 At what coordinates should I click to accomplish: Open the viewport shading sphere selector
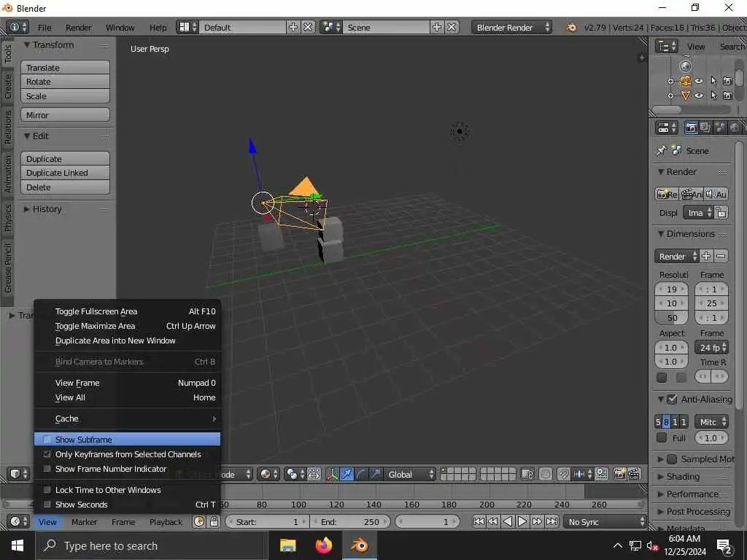(268, 474)
